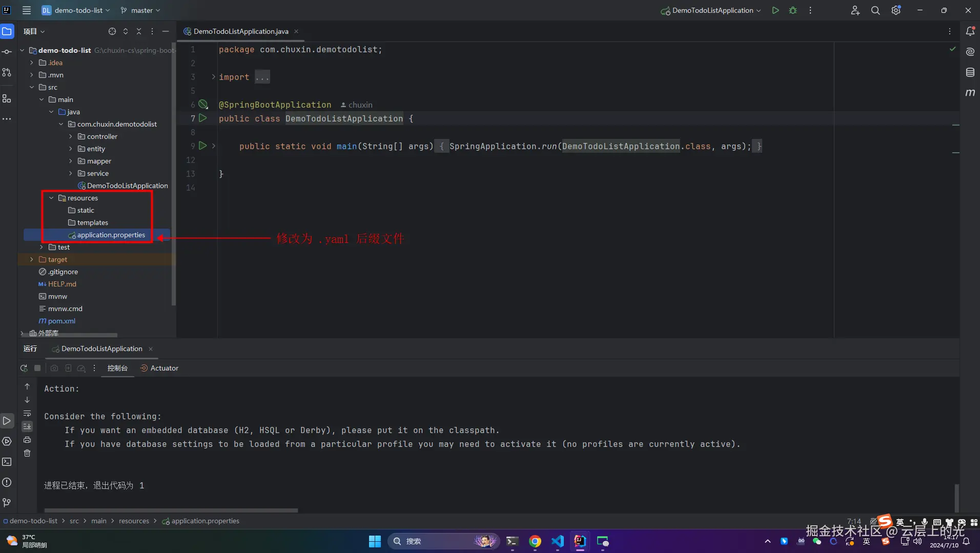Click run gutter icon beside main method
980x553 pixels.
coord(203,146)
